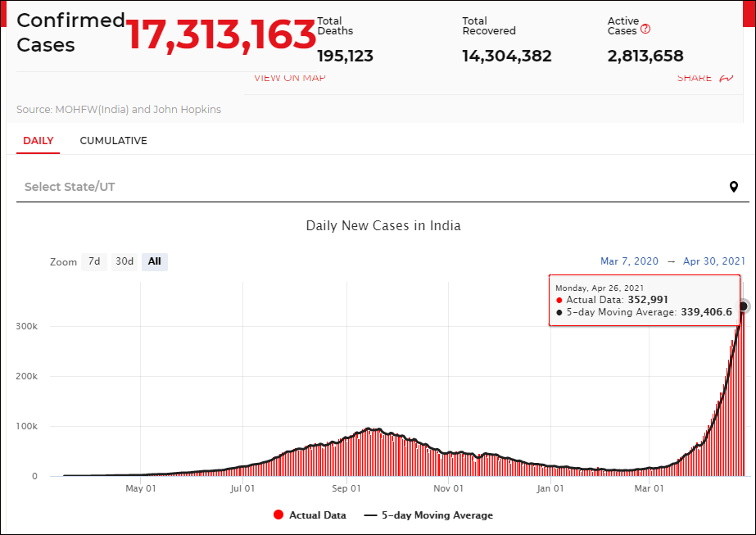
Task: Click the Daily New Cases in India title
Action: coord(383,226)
